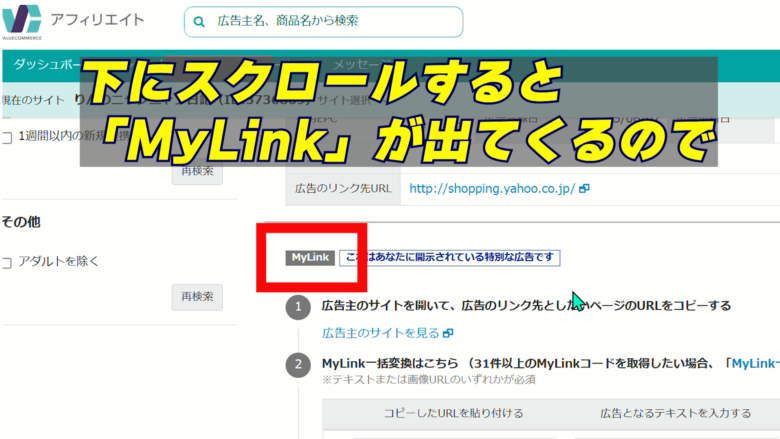Enable the アダルトを除く checkbox
Screen dimensions: 780x439
(7, 262)
